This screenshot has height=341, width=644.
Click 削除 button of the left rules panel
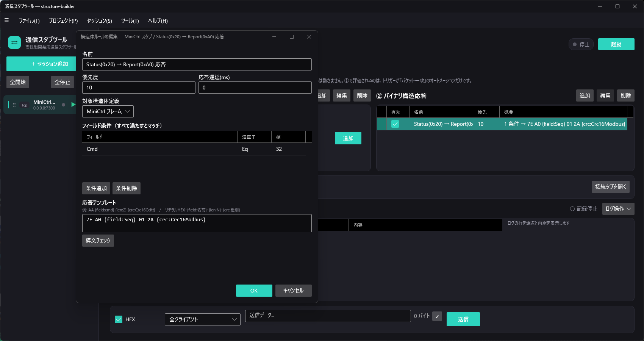362,95
